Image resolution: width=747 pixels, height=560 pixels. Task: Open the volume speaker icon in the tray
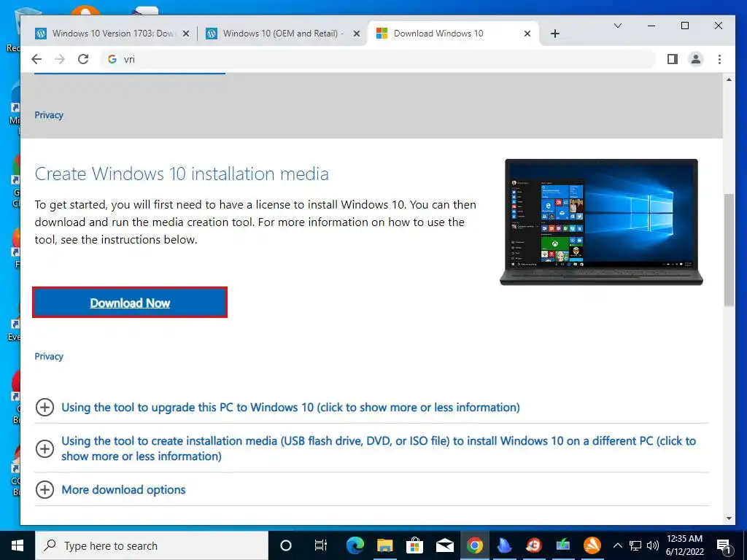tap(653, 545)
